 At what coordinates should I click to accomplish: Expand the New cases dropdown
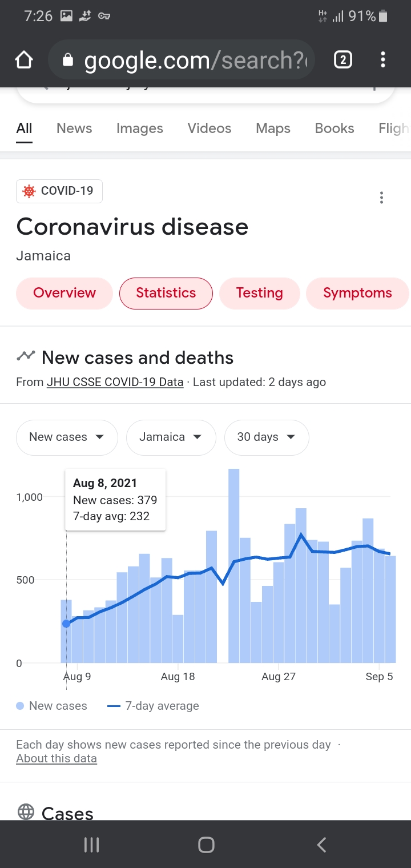pyautogui.click(x=67, y=437)
